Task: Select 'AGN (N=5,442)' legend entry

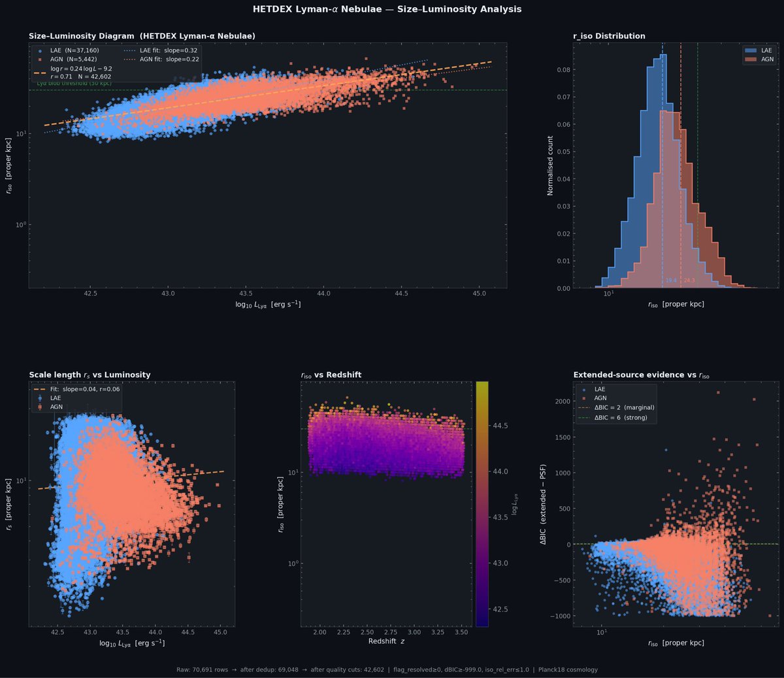Action: tap(67, 59)
